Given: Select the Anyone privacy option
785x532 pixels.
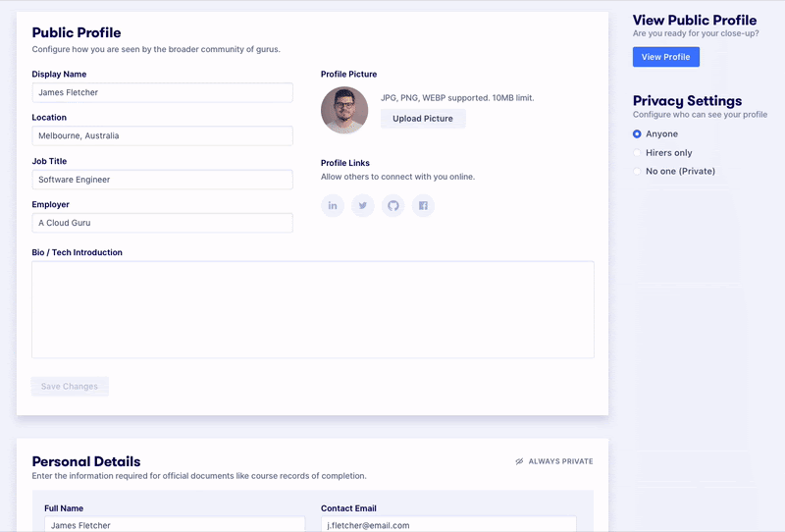Looking at the screenshot, I should (637, 133).
